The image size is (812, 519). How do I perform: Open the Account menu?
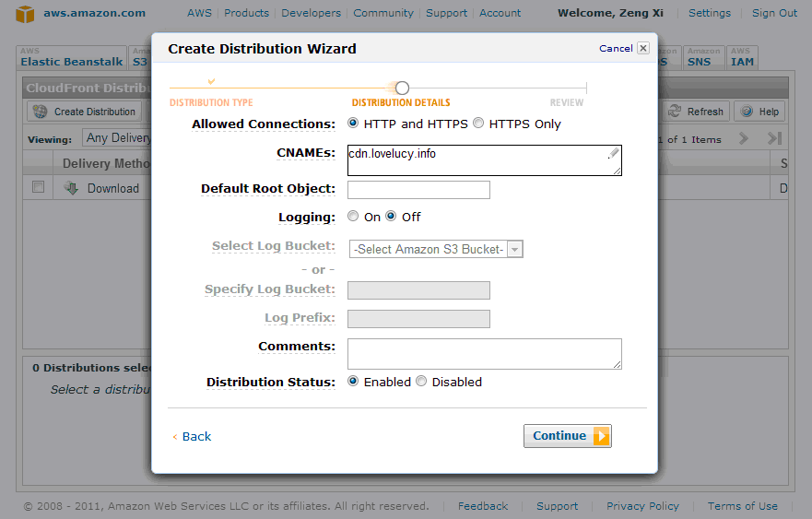click(500, 13)
